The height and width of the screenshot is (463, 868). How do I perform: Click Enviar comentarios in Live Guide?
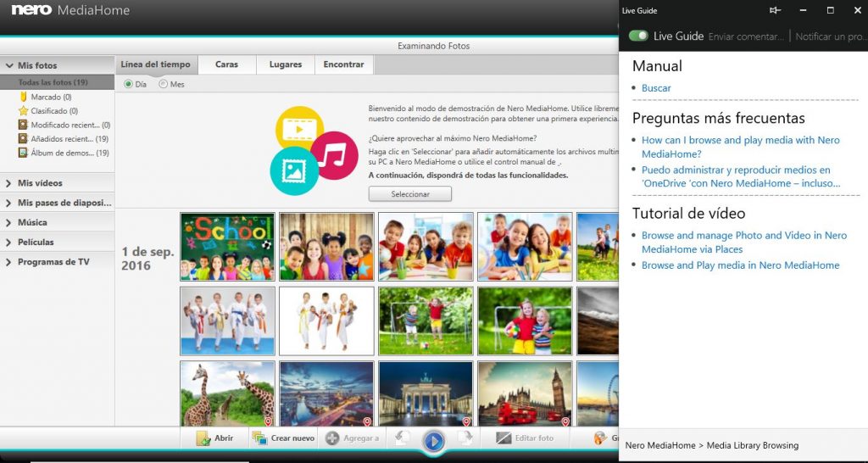click(746, 36)
